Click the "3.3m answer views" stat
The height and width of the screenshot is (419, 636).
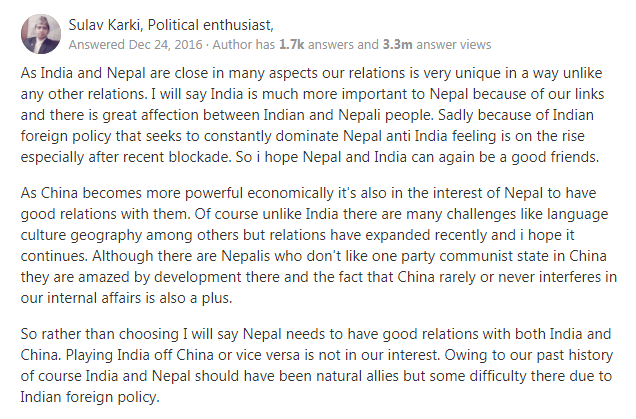pos(435,44)
